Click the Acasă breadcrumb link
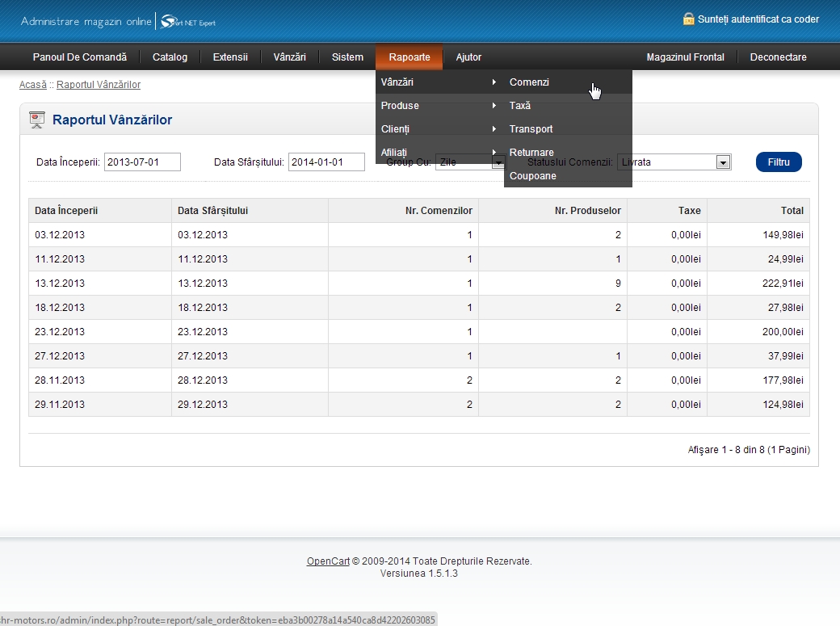The image size is (840, 626). 32,85
